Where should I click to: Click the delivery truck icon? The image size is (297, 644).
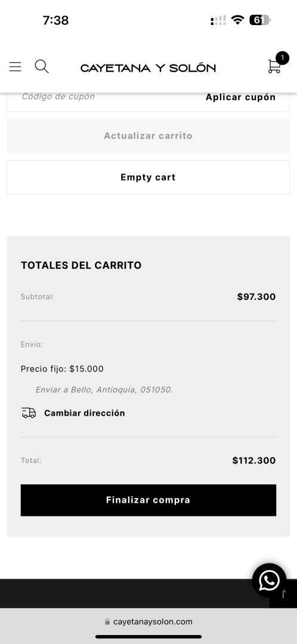tap(29, 413)
